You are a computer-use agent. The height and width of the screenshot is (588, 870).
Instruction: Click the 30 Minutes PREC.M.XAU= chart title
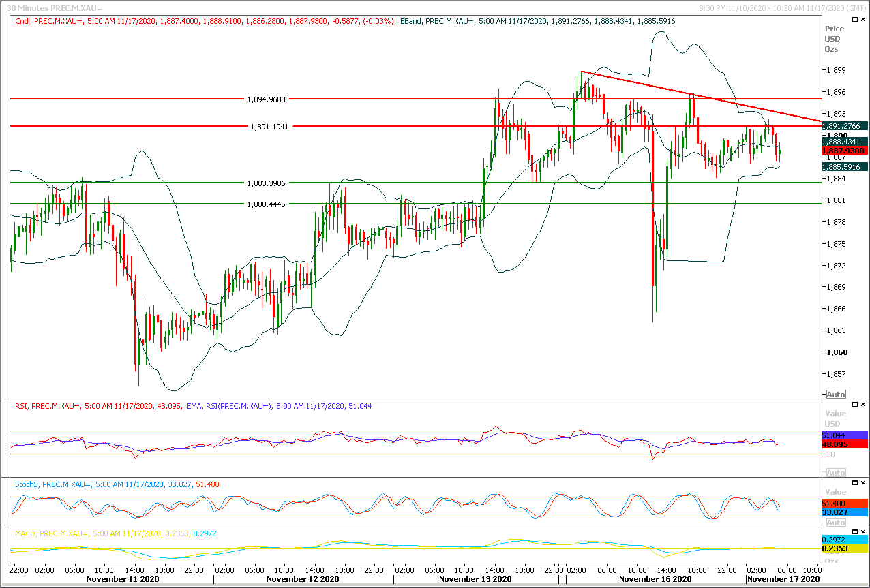(55, 7)
